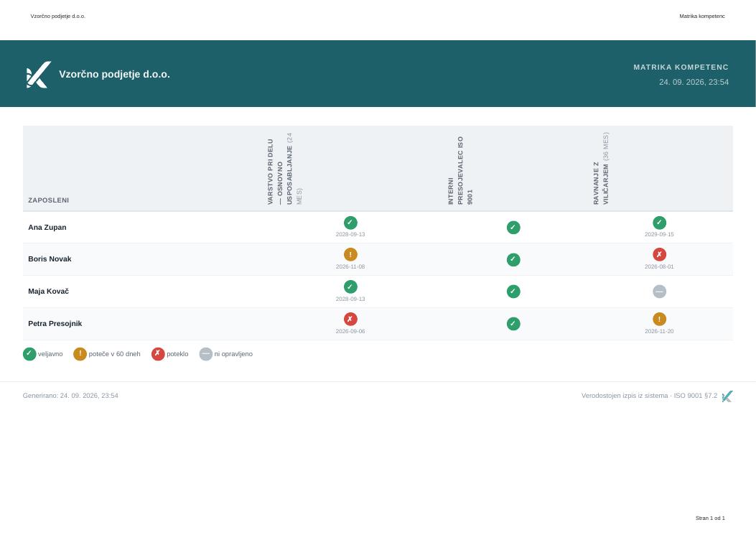This screenshot has height=535, width=756.
Task: Select the date '2029-09-15'
Action: pos(660,234)
